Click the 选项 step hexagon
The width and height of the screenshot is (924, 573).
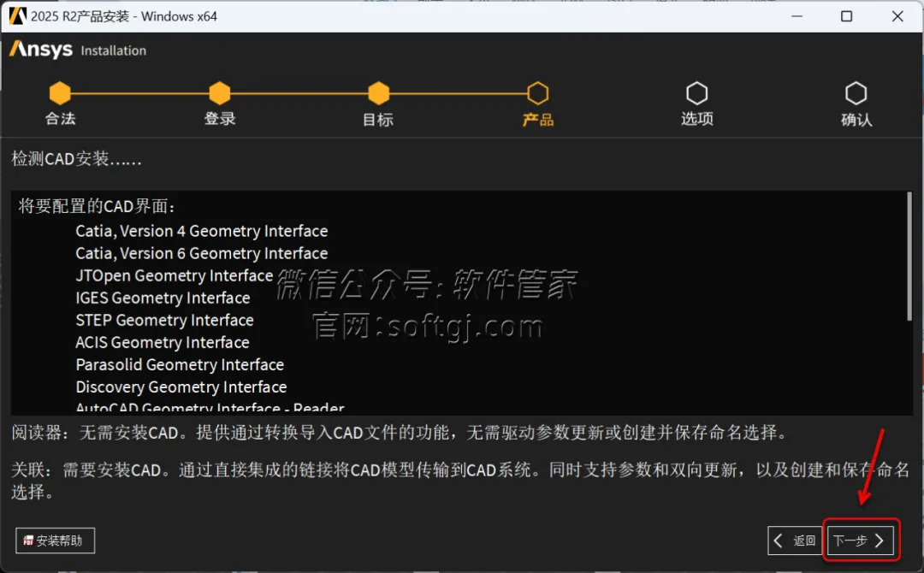(697, 93)
